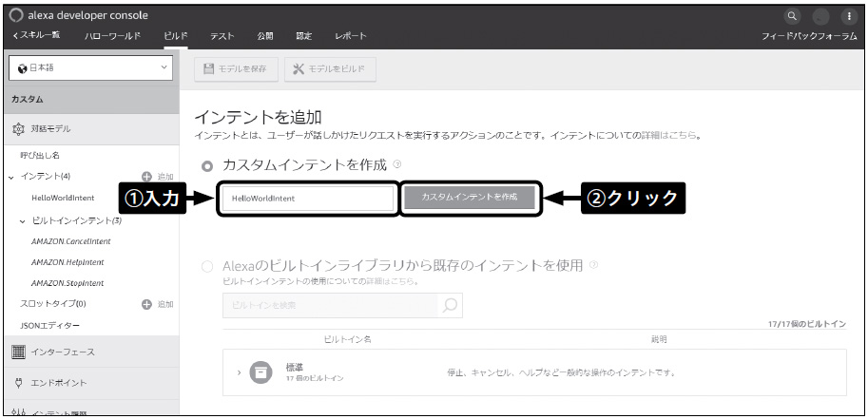This screenshot has width=868, height=419.
Task: Select AMAZON.StopIntent in the sidebar
Action: (68, 283)
